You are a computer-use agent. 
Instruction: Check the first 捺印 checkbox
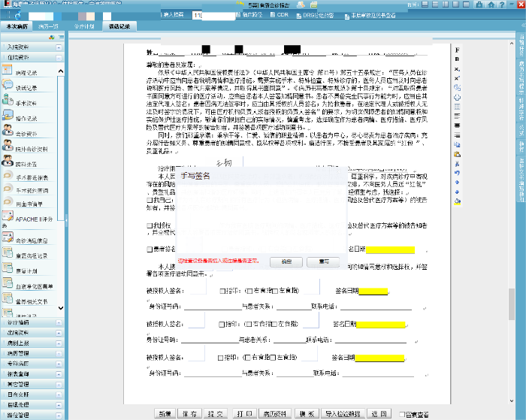click(221, 292)
